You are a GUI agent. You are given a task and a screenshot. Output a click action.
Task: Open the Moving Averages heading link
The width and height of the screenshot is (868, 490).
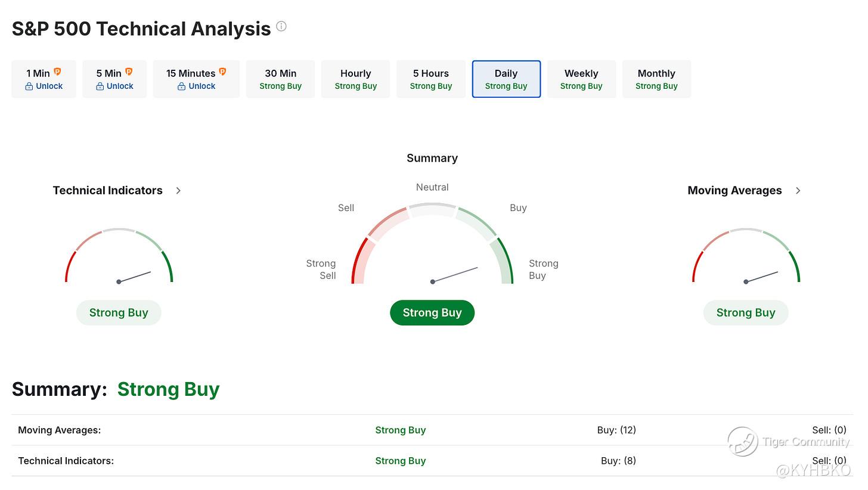(734, 191)
